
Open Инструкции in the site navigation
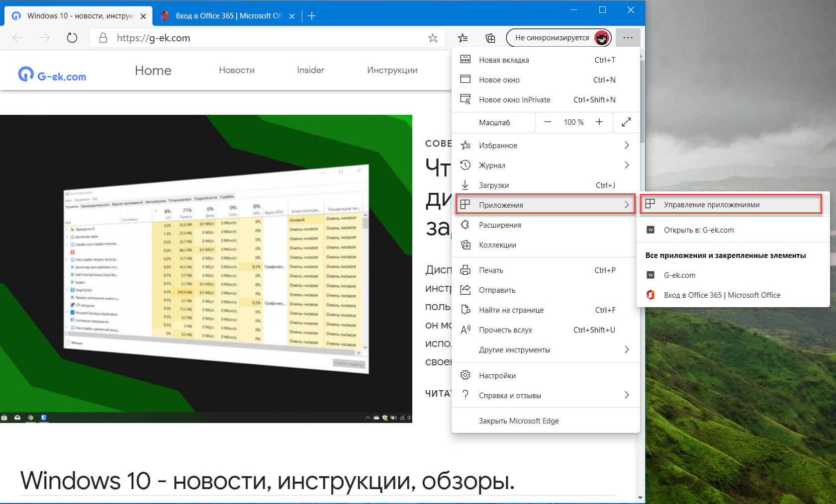coord(392,70)
